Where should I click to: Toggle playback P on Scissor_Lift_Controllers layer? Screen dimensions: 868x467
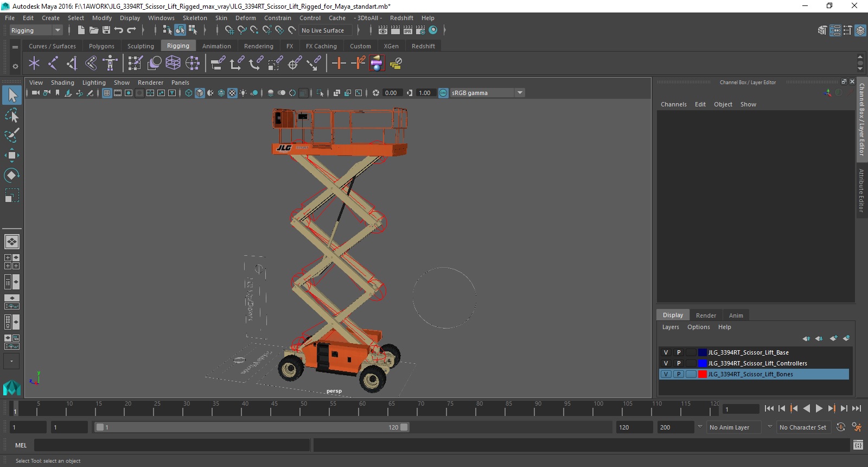click(x=679, y=363)
